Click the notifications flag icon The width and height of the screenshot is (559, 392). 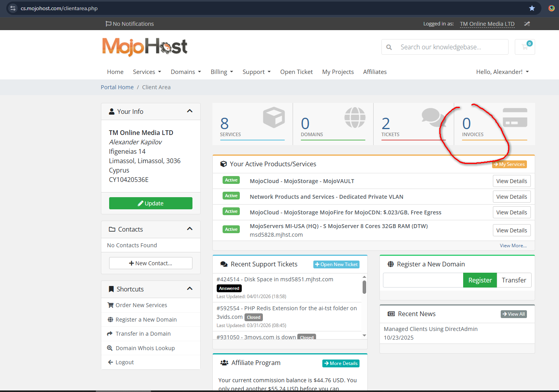(x=108, y=24)
